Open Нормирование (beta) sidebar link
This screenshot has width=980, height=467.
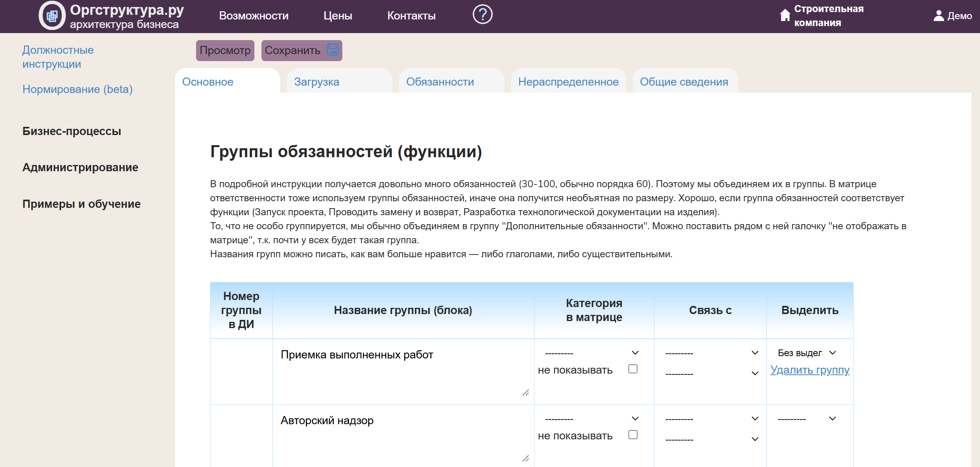77,89
